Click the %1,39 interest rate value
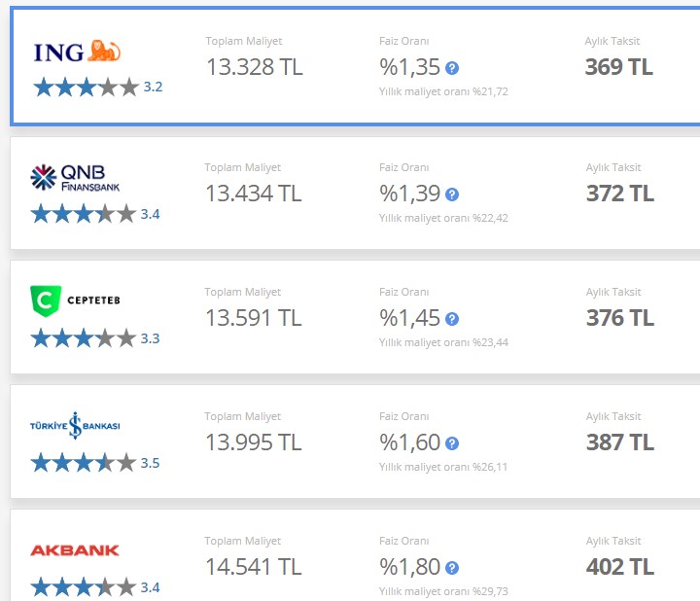The height and width of the screenshot is (601, 700). (x=410, y=194)
